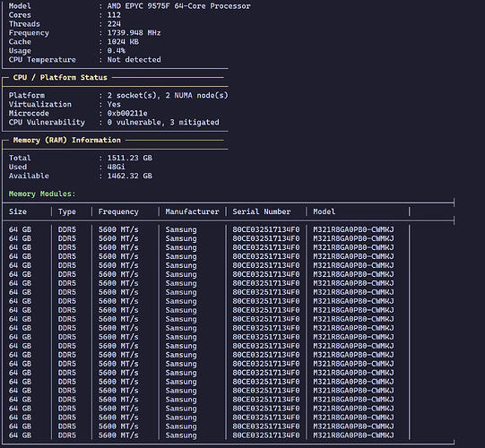Click the 'Total' memory label

[x=20, y=158]
